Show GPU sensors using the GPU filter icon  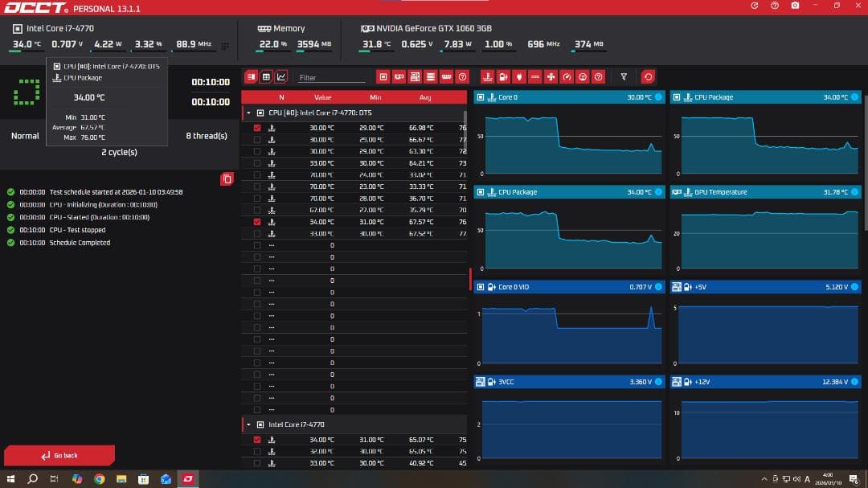click(399, 77)
